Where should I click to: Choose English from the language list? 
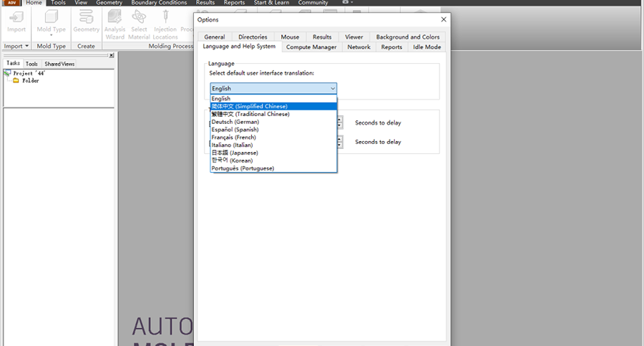coord(273,99)
